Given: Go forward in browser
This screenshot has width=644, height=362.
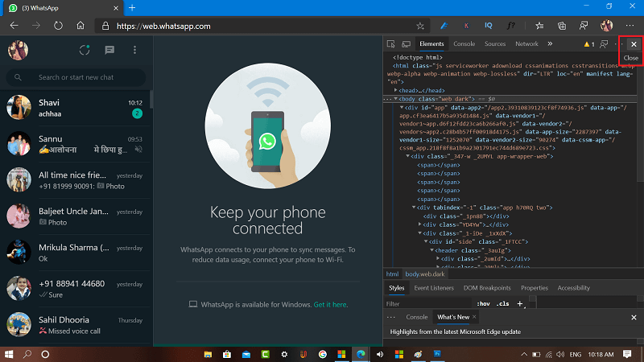Looking at the screenshot, I should point(36,26).
